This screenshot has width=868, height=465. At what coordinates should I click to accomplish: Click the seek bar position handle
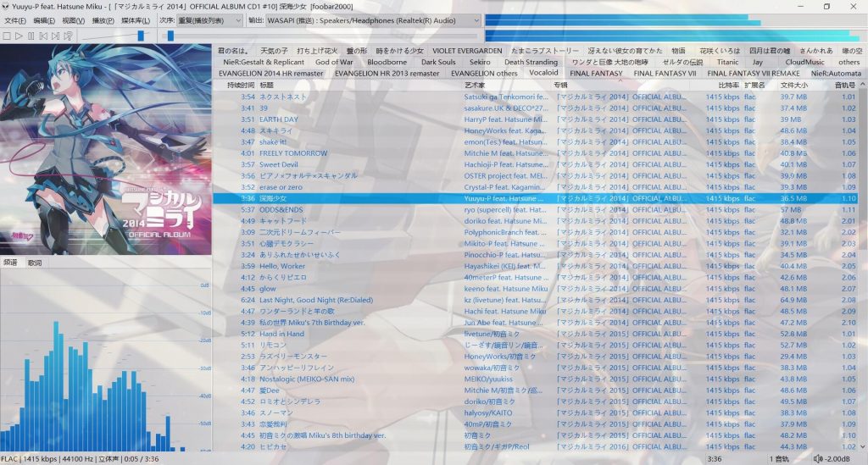(170, 36)
